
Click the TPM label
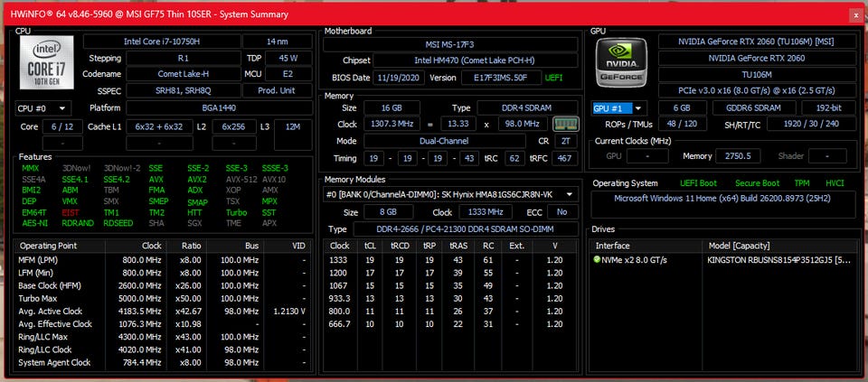click(x=802, y=183)
